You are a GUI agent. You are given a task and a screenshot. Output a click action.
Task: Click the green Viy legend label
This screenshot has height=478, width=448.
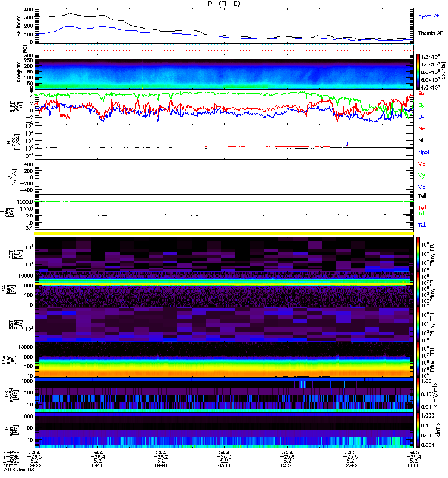coord(422,176)
